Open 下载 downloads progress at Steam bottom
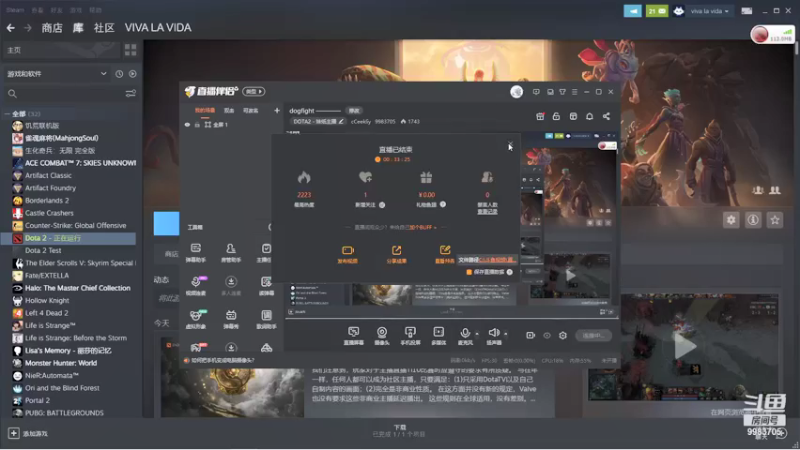 399,431
